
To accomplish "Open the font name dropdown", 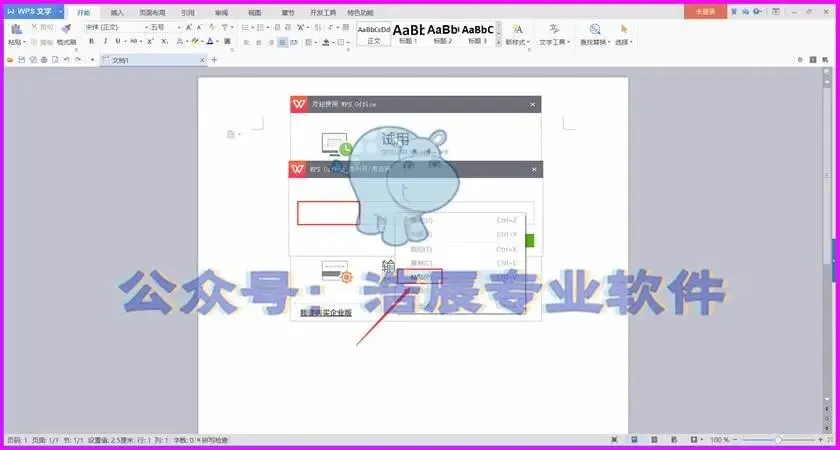I will coord(146,27).
